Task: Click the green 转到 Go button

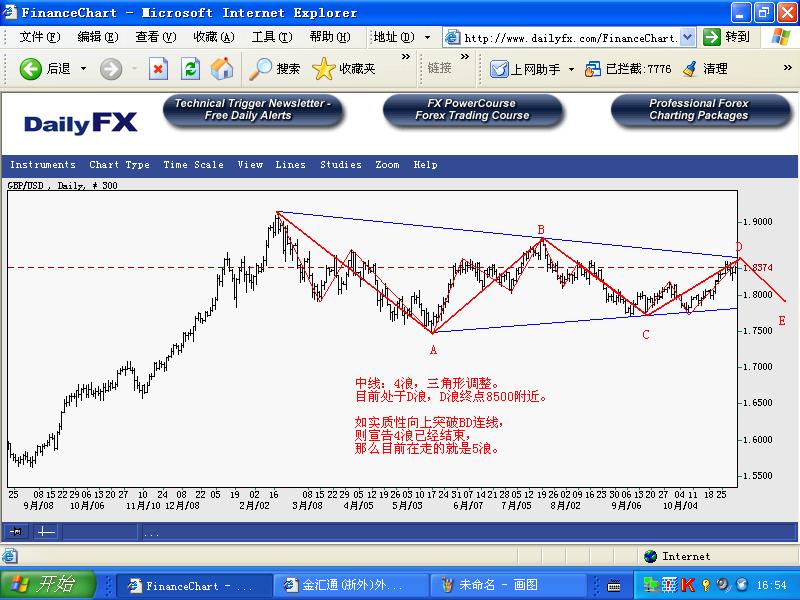Action: pyautogui.click(x=726, y=37)
